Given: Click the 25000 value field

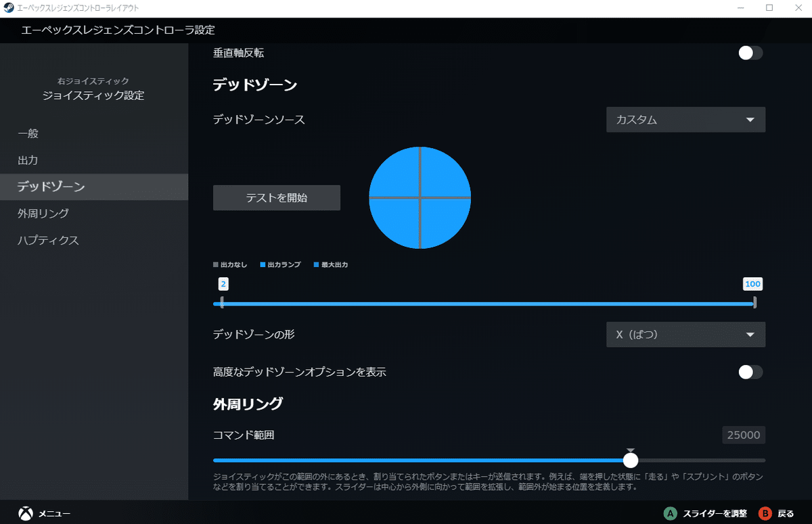Looking at the screenshot, I should pyautogui.click(x=744, y=435).
